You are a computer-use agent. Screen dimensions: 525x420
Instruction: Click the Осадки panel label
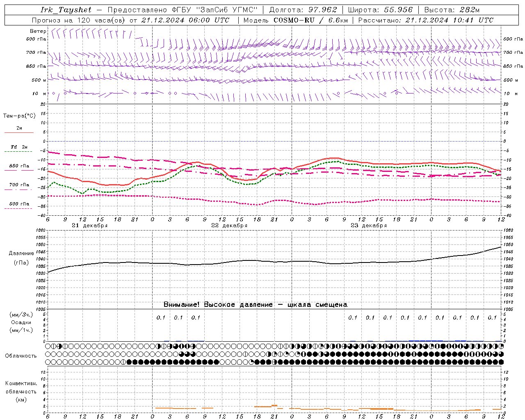(21, 322)
